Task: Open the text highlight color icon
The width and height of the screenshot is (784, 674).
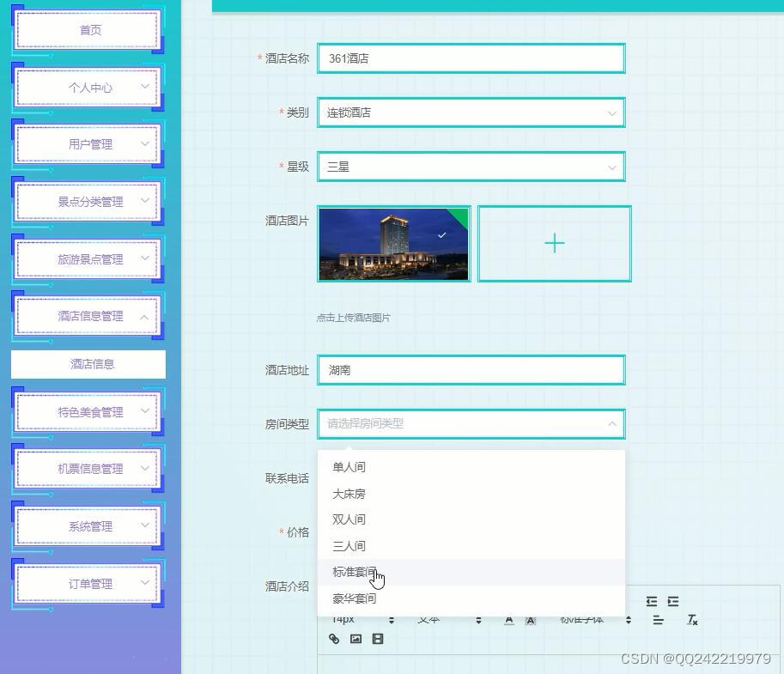Action: click(531, 620)
